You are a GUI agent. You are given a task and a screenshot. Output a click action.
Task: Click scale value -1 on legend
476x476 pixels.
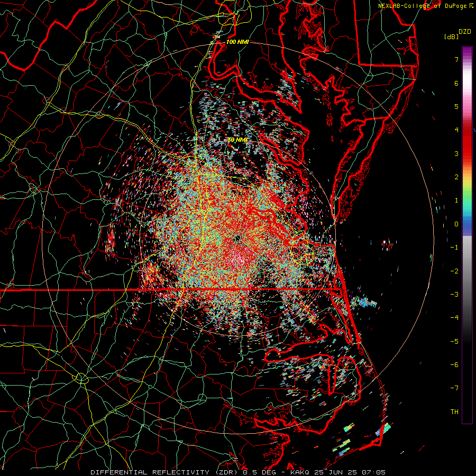454,248
